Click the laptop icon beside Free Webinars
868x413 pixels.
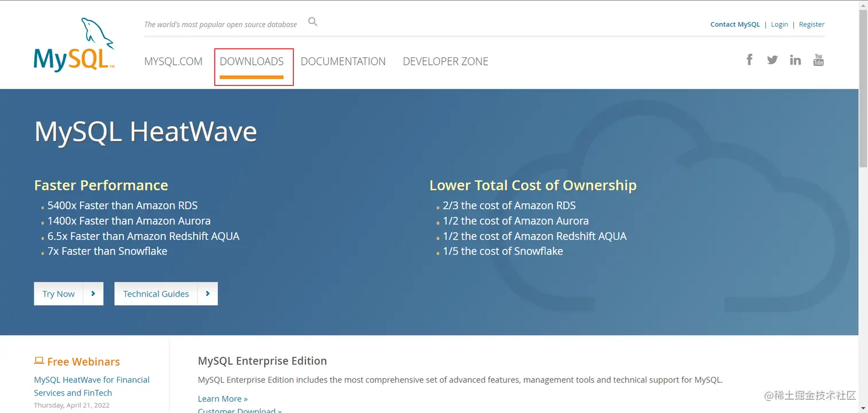click(39, 361)
